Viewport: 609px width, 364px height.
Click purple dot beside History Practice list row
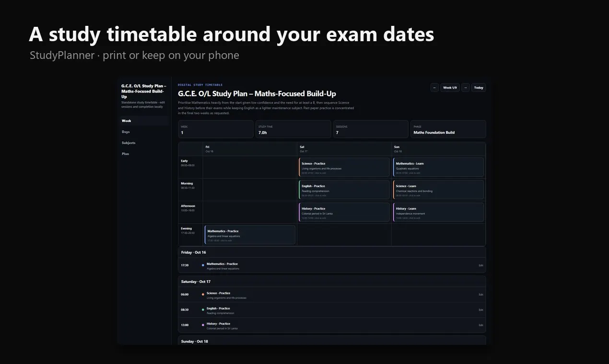point(203,325)
